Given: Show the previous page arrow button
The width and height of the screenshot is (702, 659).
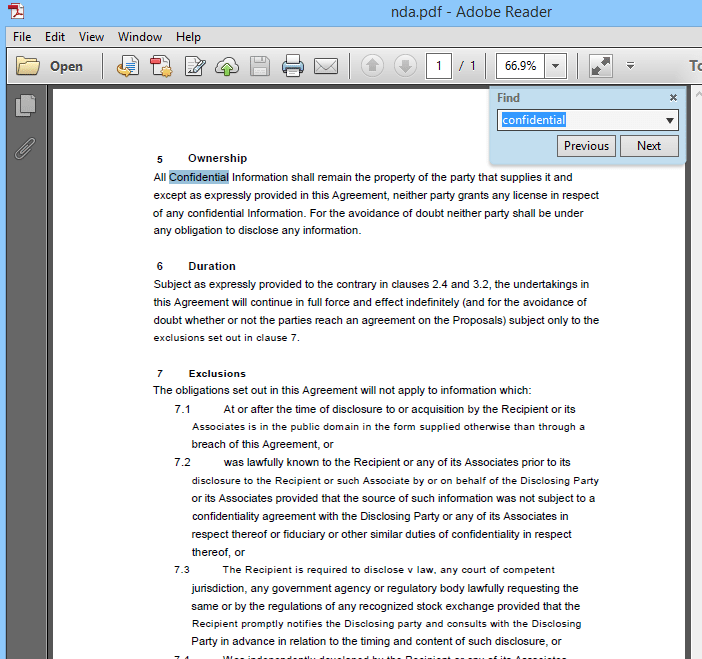Looking at the screenshot, I should 372,66.
